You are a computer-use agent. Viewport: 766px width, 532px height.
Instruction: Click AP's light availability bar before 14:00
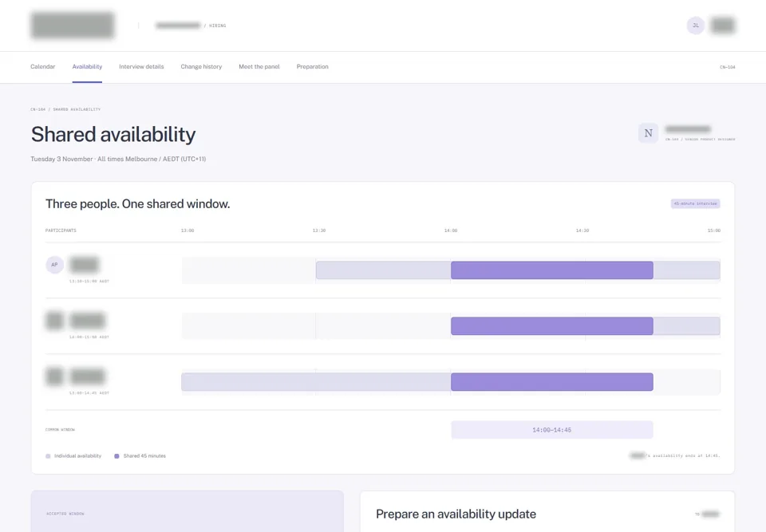pyautogui.click(x=383, y=270)
